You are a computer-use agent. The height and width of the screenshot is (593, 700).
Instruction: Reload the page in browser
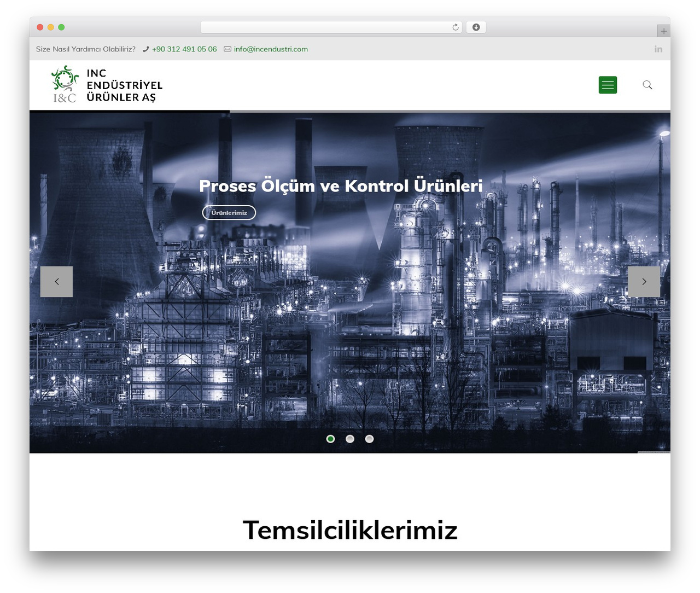point(456,27)
